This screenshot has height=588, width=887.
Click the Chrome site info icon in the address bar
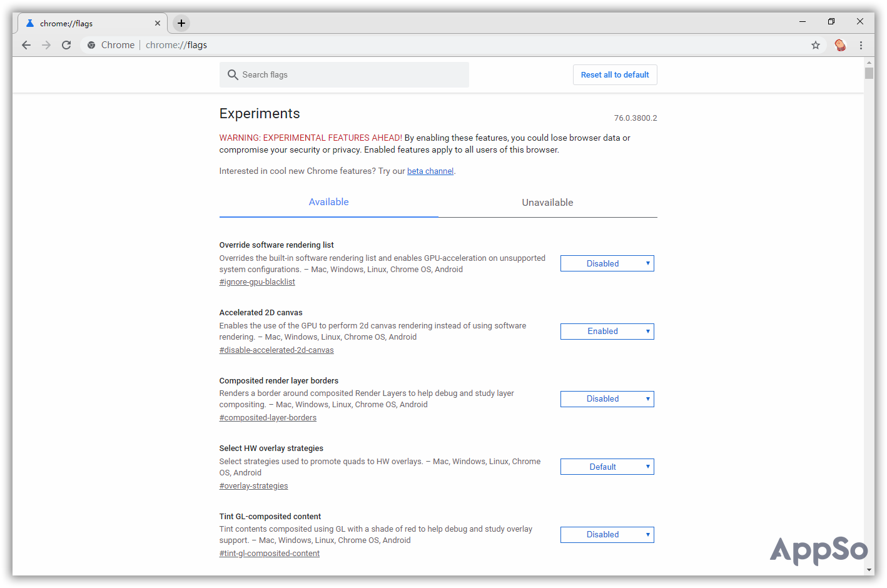point(91,45)
